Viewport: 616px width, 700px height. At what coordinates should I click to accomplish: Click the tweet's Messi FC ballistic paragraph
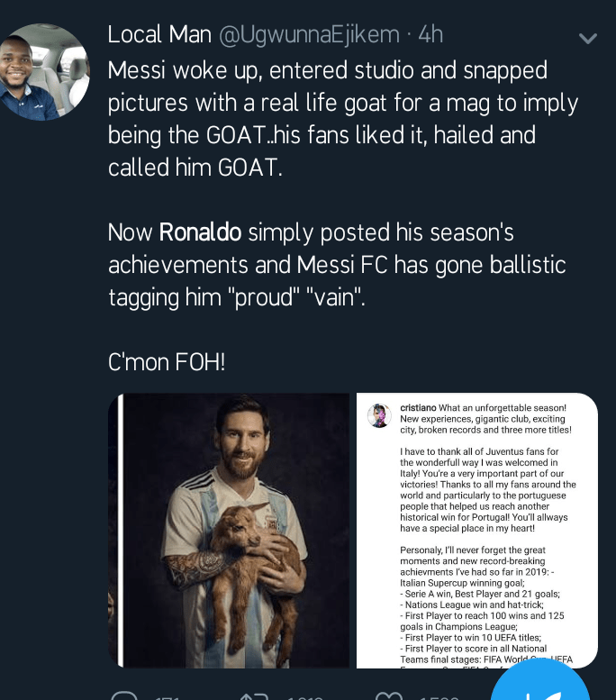(x=336, y=265)
